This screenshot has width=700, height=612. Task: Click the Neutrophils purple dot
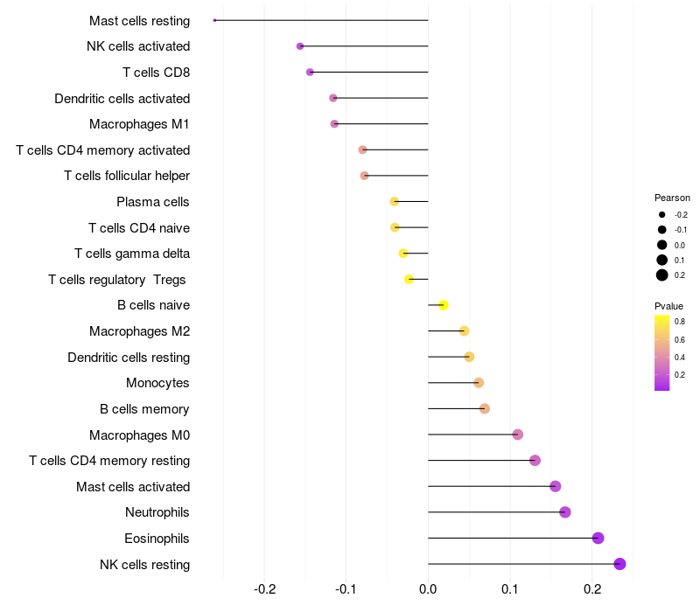(565, 512)
